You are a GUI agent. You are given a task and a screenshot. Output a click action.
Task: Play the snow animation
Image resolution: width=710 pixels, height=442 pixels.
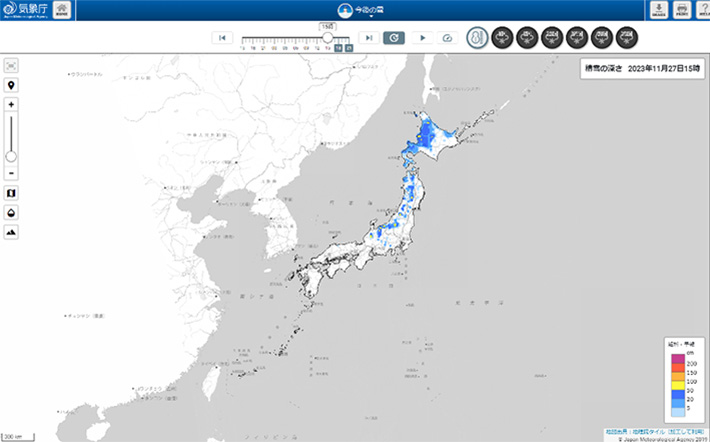point(422,37)
